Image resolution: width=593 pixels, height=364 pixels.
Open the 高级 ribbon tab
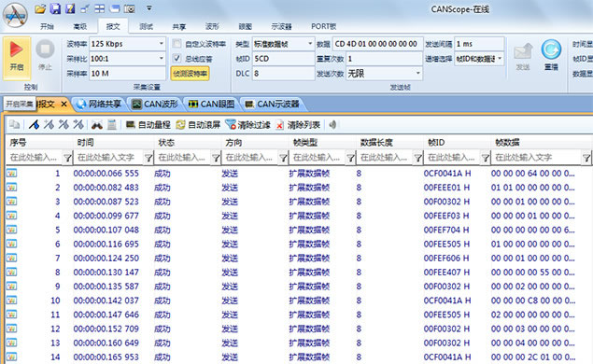[x=79, y=26]
